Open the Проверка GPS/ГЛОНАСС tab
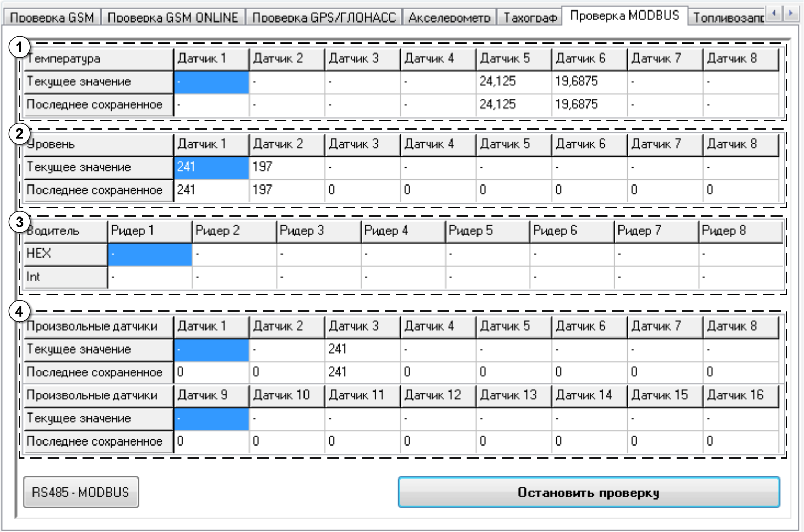Screen dimensions: 804x532 tap(323, 17)
